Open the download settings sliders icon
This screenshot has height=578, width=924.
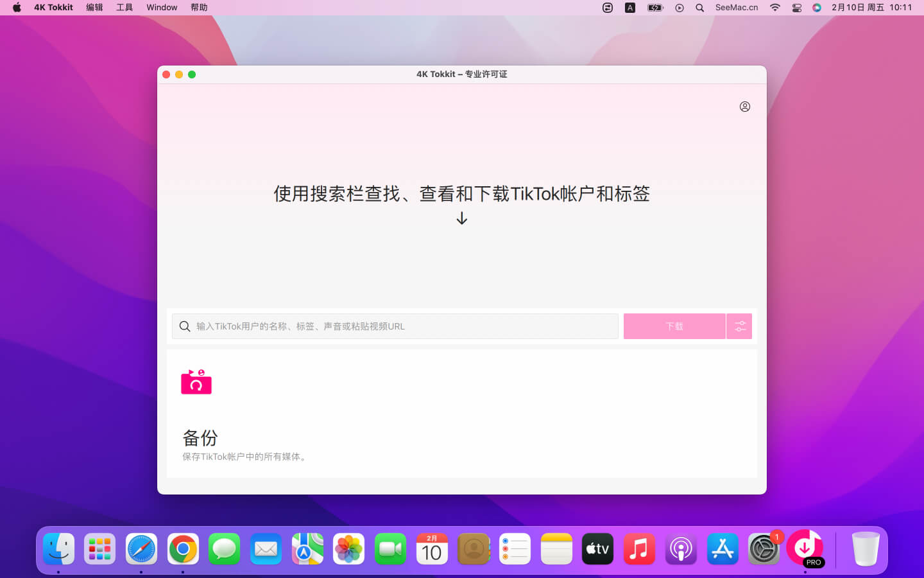coord(739,326)
